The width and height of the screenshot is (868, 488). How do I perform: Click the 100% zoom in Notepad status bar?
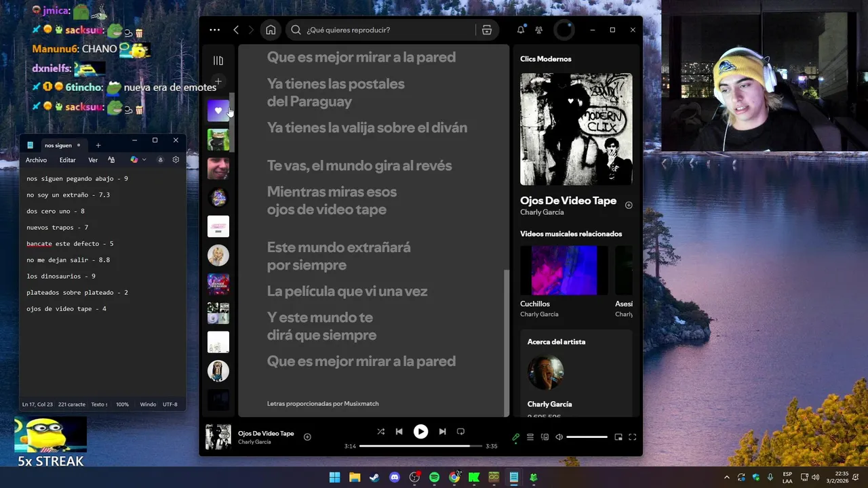click(x=122, y=405)
